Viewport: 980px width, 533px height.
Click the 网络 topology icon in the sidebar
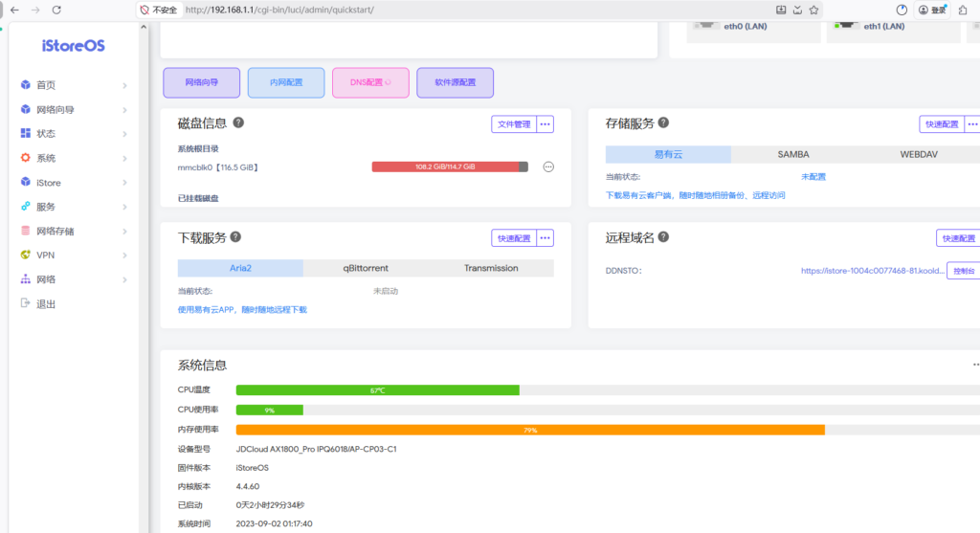(25, 279)
